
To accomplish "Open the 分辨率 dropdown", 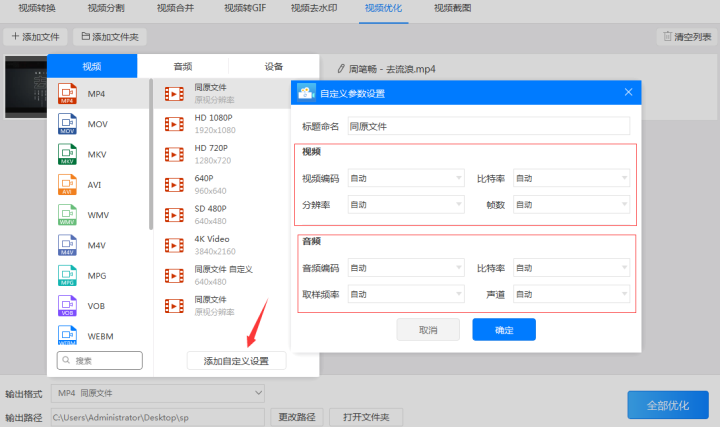I will coord(406,204).
